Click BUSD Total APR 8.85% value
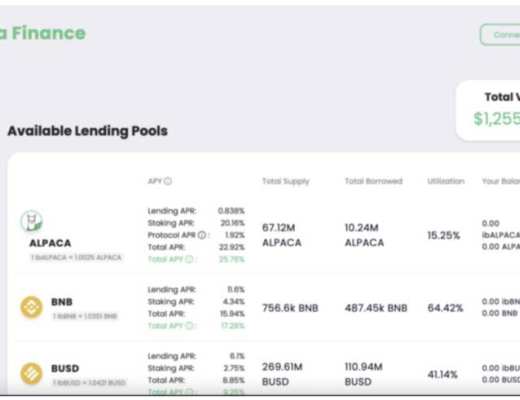This screenshot has height=400, width=520. pyautogui.click(x=234, y=380)
